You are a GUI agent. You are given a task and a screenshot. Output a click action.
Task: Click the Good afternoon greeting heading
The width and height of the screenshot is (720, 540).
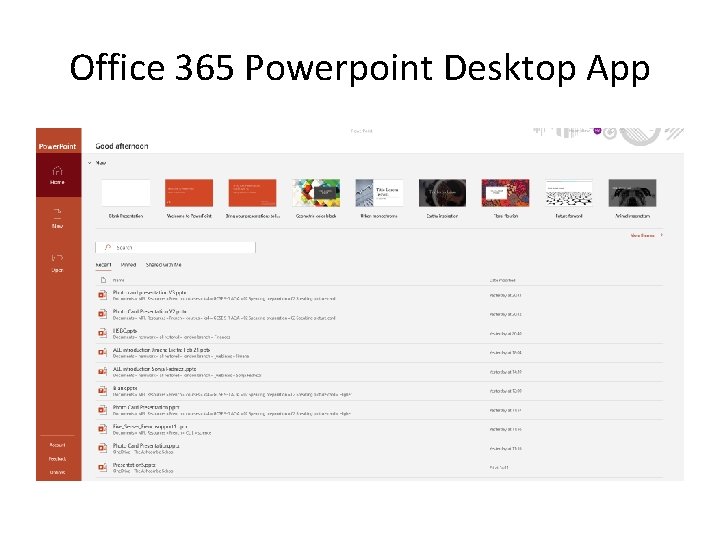pos(122,146)
